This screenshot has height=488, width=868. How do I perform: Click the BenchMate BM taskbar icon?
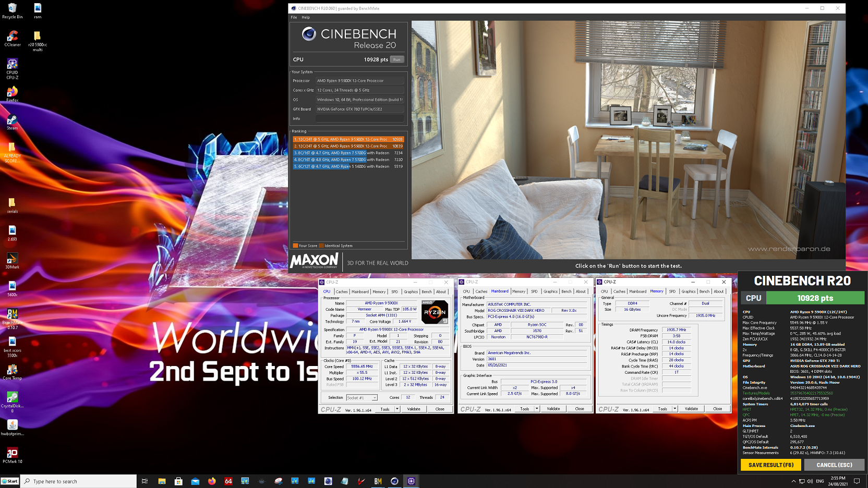[378, 481]
